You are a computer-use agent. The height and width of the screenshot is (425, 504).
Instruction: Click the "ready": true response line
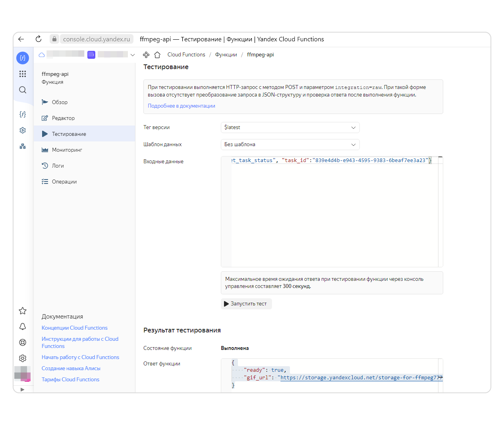[265, 370]
